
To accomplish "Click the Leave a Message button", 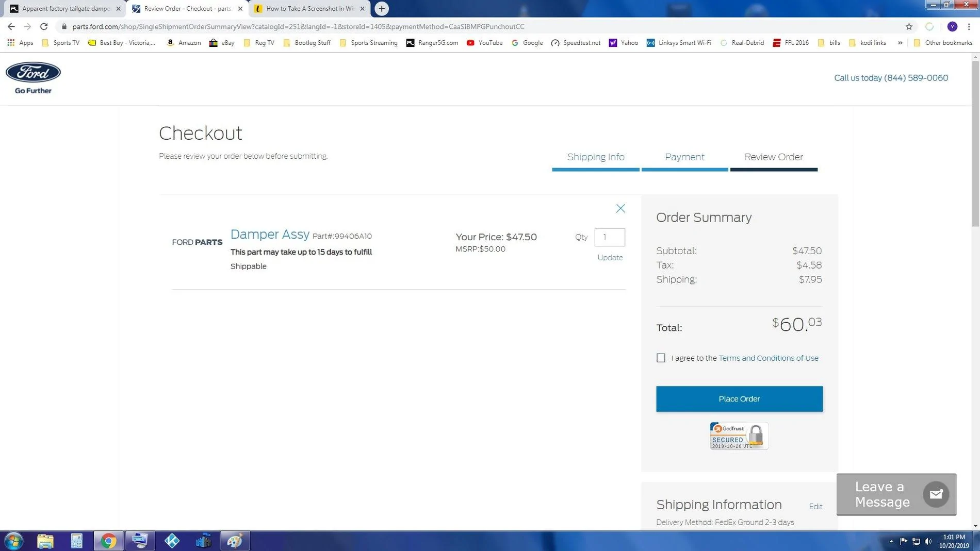I will click(896, 494).
